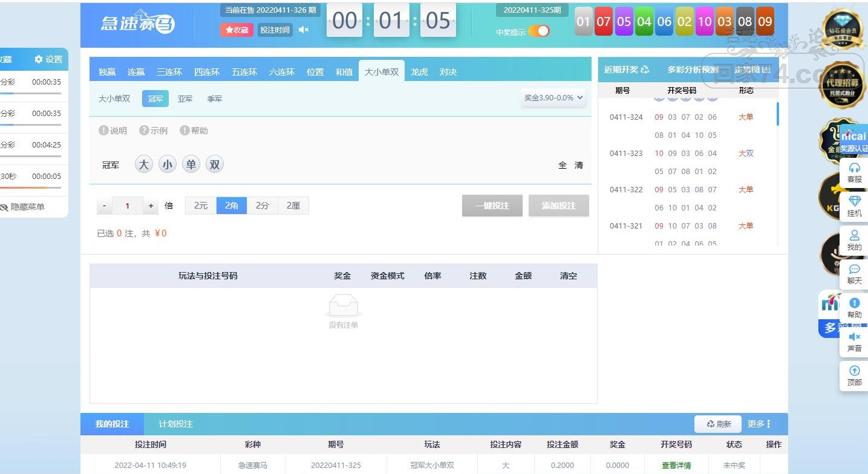Jump to page top via 顶部
This screenshot has height=474, width=868.
855,375
